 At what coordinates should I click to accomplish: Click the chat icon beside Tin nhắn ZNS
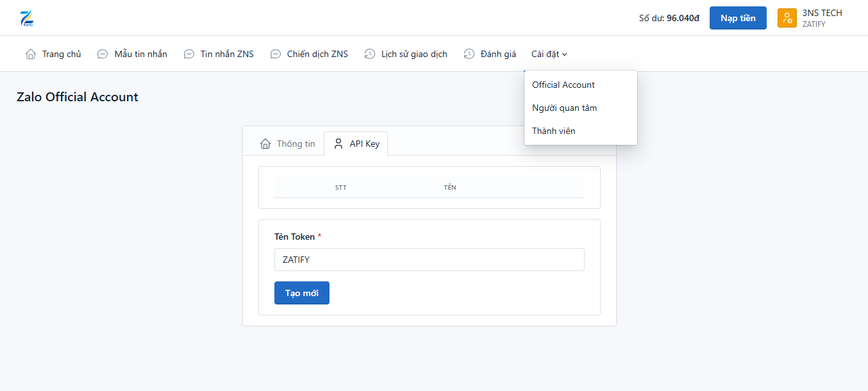(189, 54)
